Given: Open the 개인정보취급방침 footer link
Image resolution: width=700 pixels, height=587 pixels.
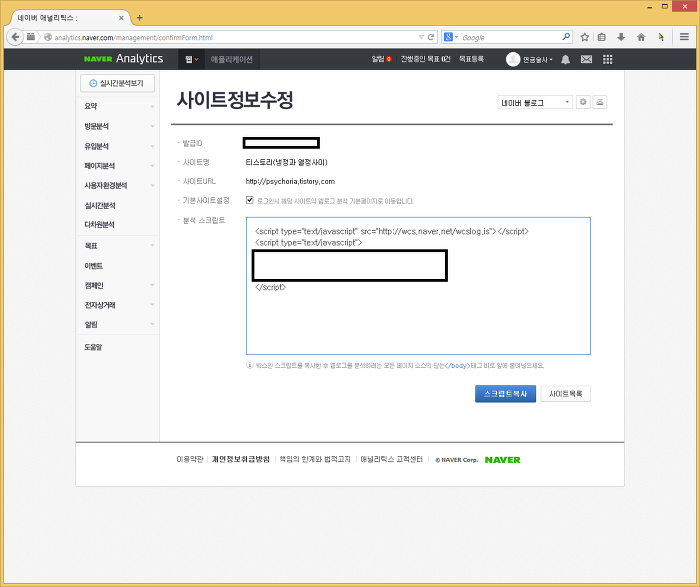Looking at the screenshot, I should 241,459.
